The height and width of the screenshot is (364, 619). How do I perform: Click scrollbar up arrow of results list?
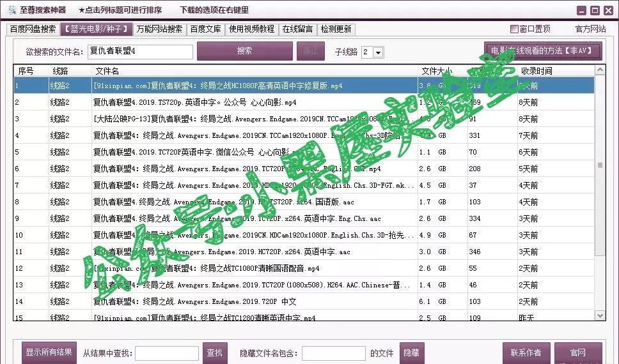point(600,70)
